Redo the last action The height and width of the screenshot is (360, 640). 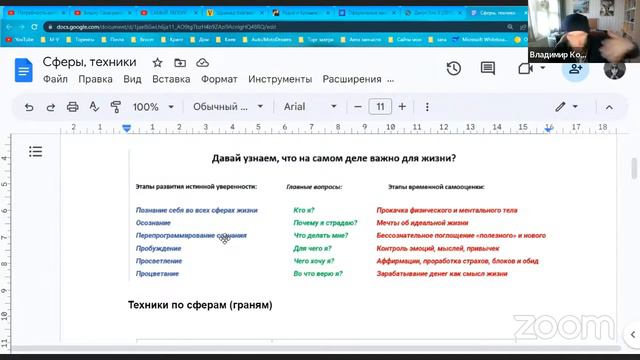(51, 107)
